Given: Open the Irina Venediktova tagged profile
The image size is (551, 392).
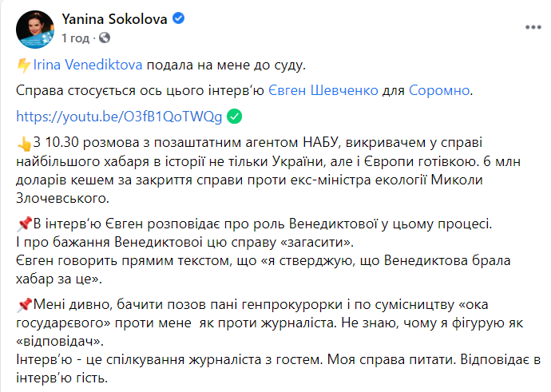Looking at the screenshot, I should coord(88,65).
